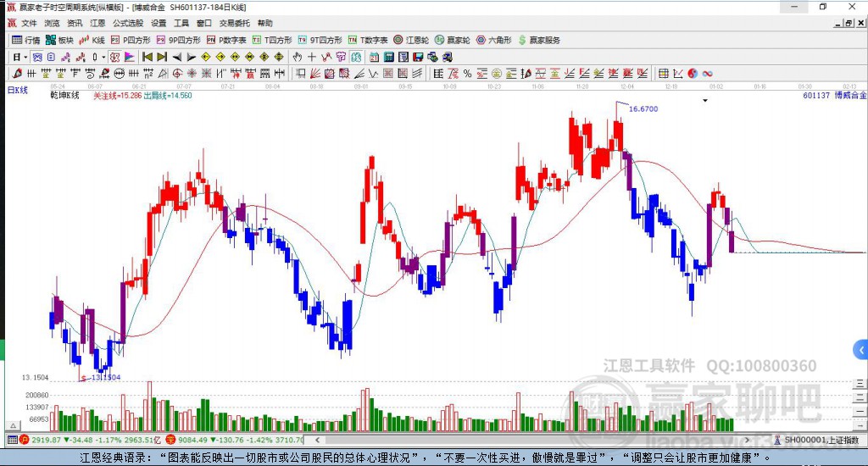Select the hand pan tool

pos(298,57)
